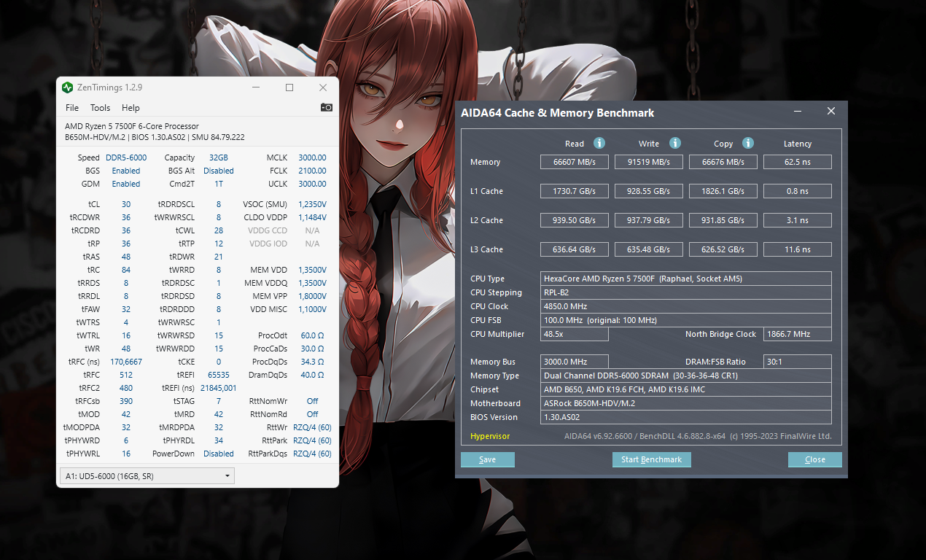This screenshot has height=560, width=926.
Task: Click the PowerDown value Disabled
Action: click(x=219, y=454)
